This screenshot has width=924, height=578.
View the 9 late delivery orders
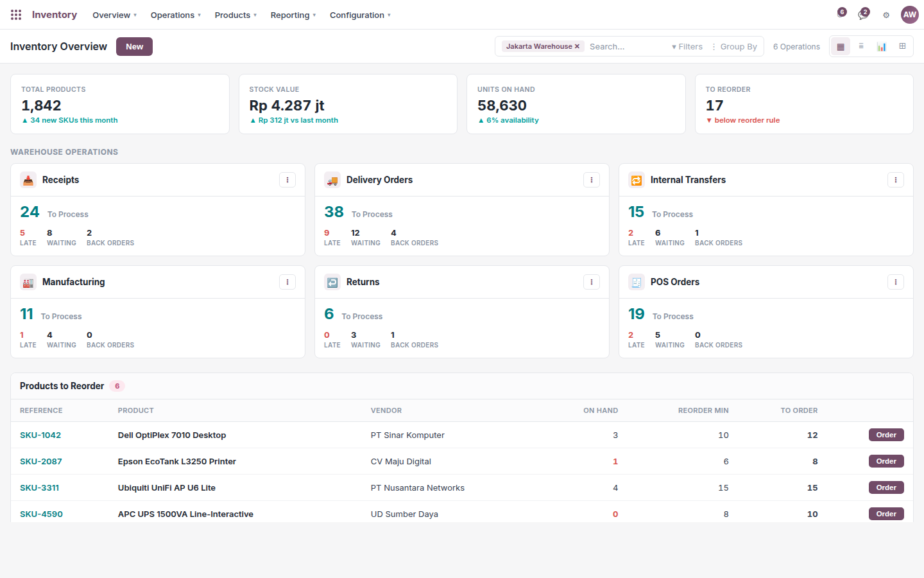332,238
